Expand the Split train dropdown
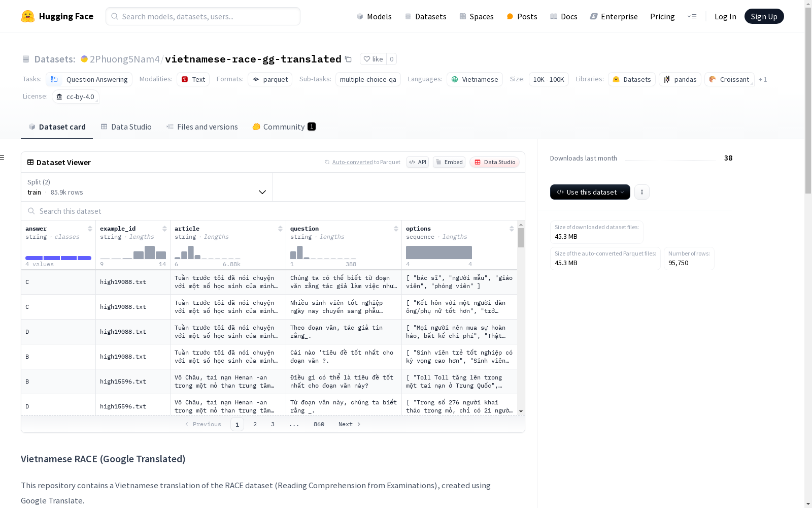 tap(147, 187)
